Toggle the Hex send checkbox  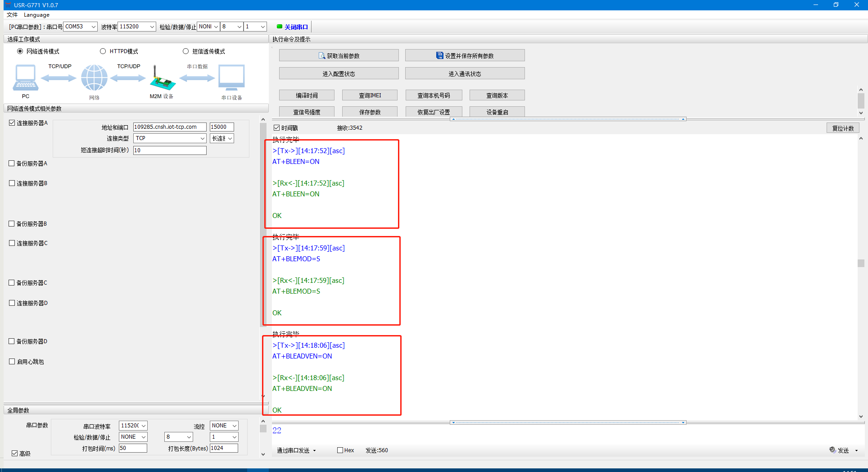340,450
